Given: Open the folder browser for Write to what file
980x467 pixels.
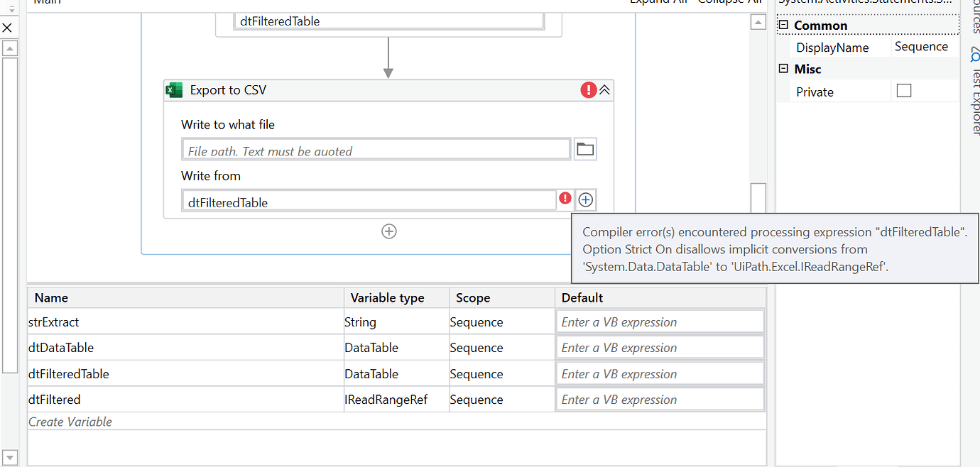Looking at the screenshot, I should point(584,148).
